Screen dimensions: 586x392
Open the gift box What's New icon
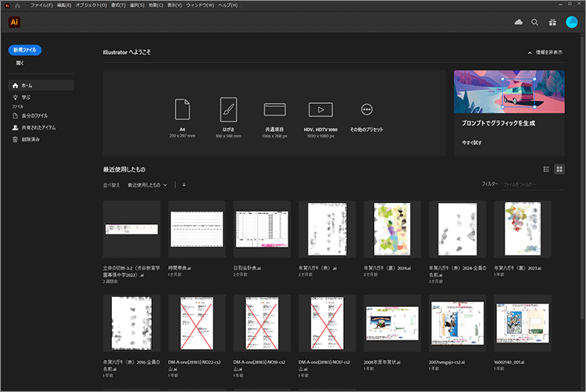click(552, 23)
